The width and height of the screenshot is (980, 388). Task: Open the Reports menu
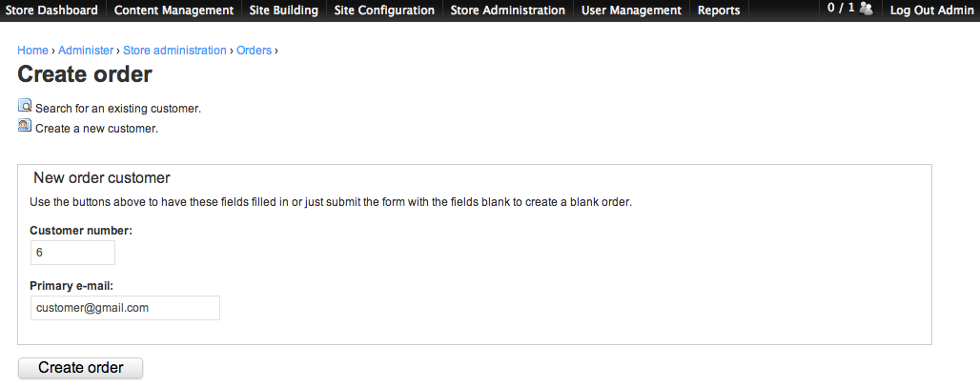tap(719, 10)
